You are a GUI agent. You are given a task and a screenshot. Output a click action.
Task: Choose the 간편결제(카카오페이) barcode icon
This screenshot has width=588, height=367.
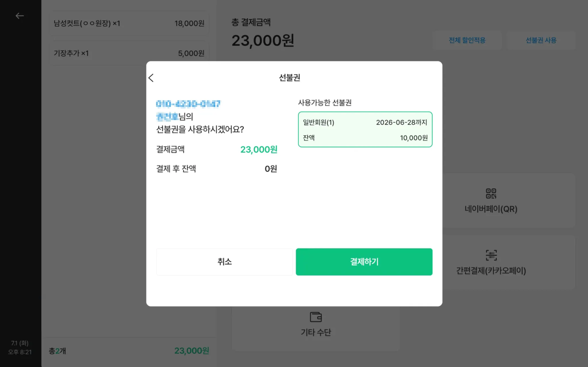click(491, 255)
